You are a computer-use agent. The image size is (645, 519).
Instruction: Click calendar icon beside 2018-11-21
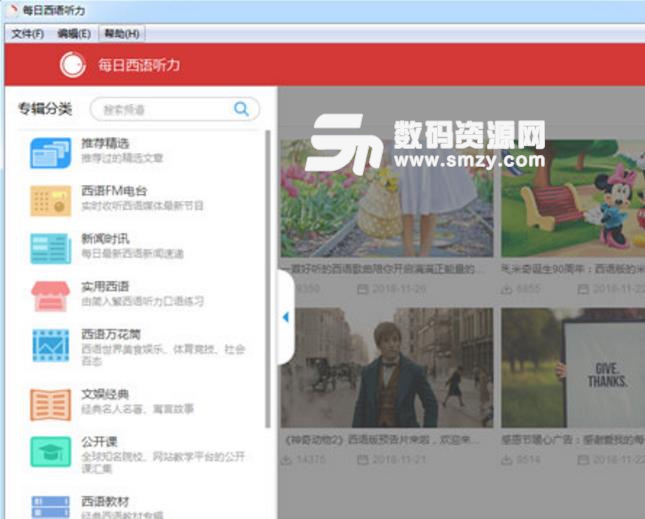point(363,459)
